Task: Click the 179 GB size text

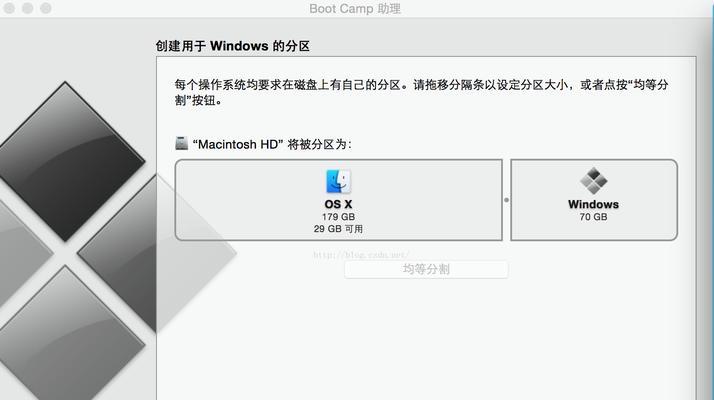Action: click(x=338, y=217)
